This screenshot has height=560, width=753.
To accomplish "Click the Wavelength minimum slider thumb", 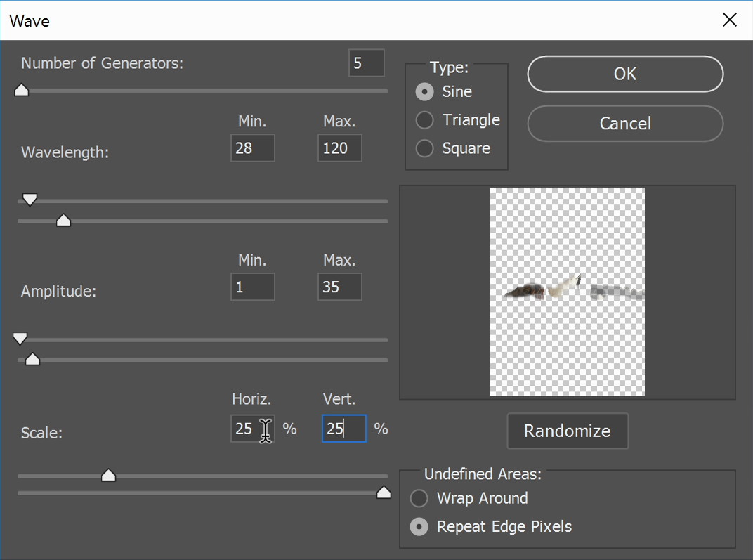I will point(30,200).
